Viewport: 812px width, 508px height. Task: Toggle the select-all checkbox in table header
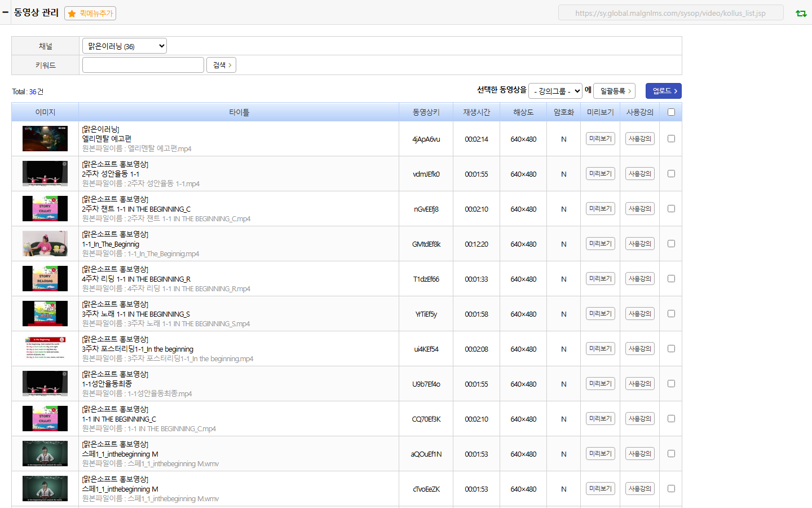pos(671,112)
